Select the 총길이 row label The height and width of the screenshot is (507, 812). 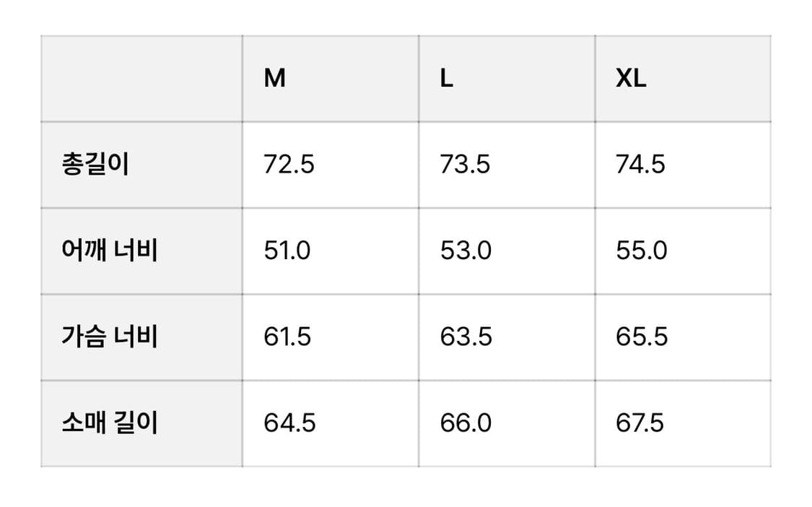(x=95, y=165)
